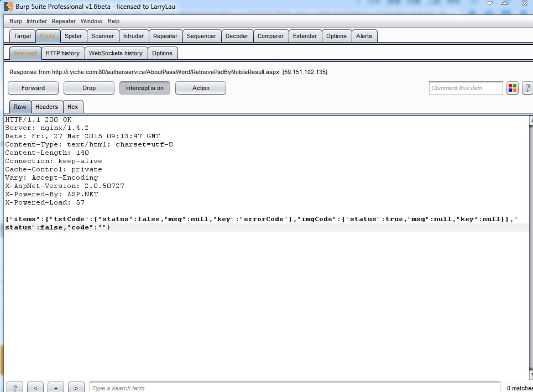Image resolution: width=533 pixels, height=392 pixels.
Task: Click the response URL i.yiche.com label
Action: click(168, 72)
